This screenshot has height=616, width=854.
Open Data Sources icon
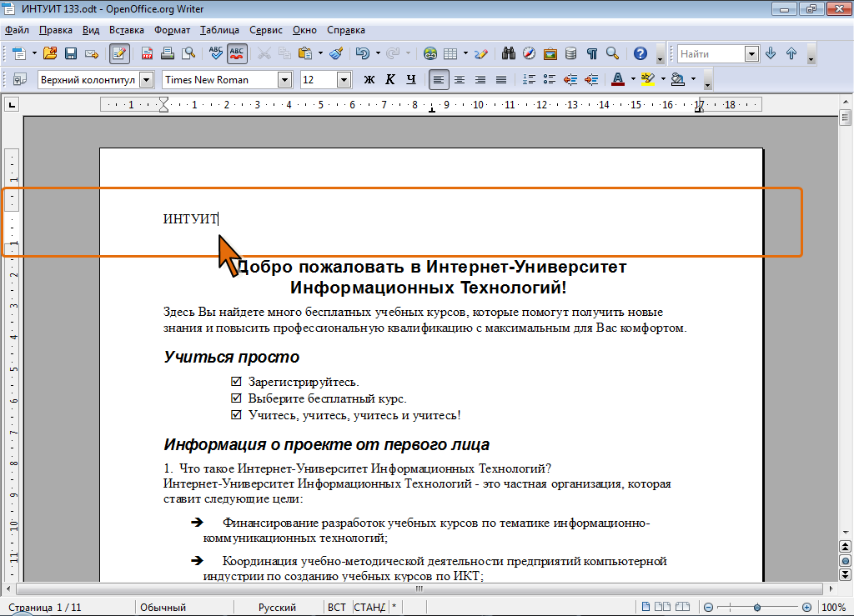pyautogui.click(x=570, y=53)
